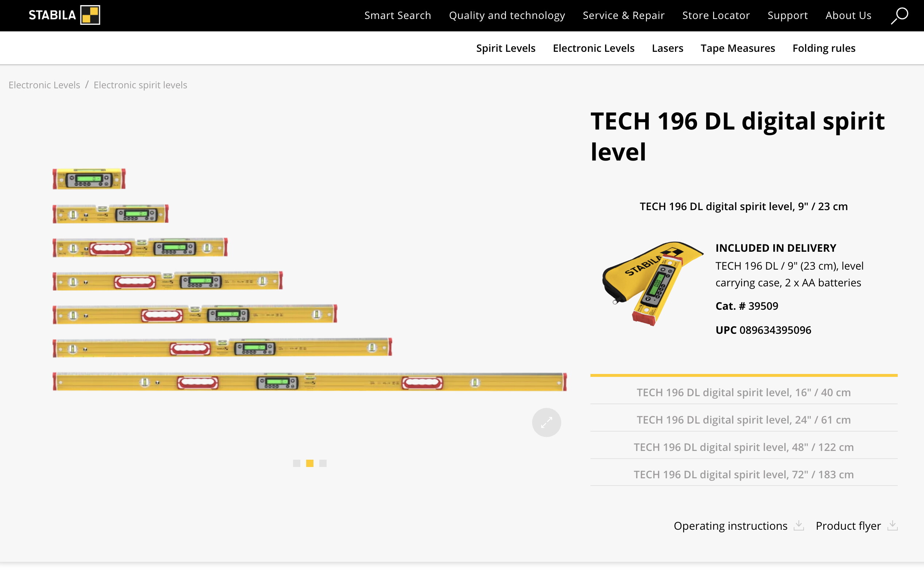Expand the 24" / 61 cm variant
This screenshot has width=924, height=583.
pos(743,420)
